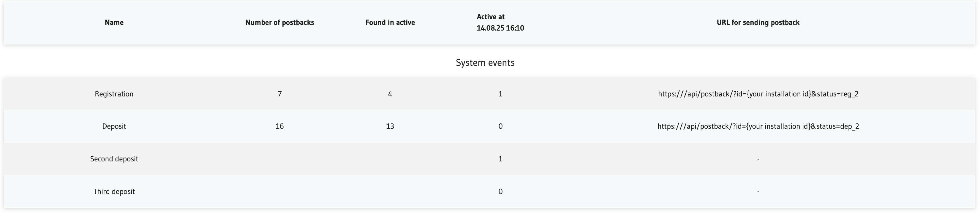Select Registration's Active at value 1

[500, 94]
